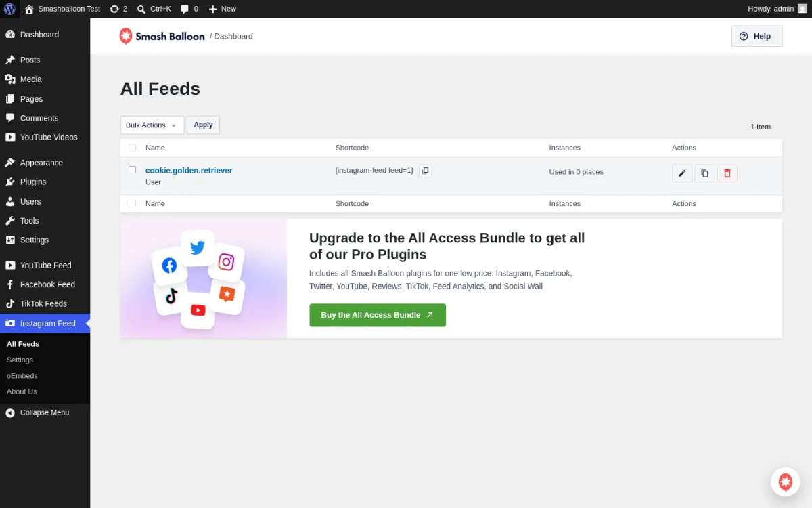Screen dimensions: 812x508
Task: Open the Help button
Action: pyautogui.click(x=757, y=36)
